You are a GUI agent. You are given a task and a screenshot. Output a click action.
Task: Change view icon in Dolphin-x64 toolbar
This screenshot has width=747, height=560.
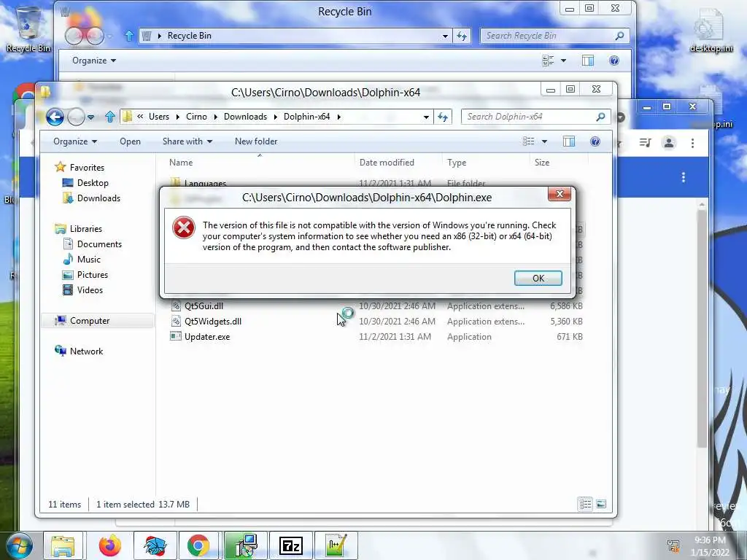point(528,141)
